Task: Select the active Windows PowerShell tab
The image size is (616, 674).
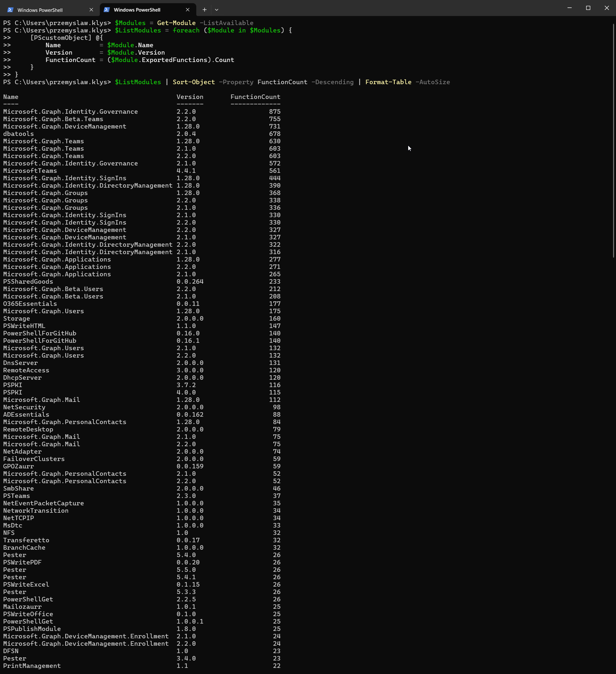Action: [x=137, y=10]
